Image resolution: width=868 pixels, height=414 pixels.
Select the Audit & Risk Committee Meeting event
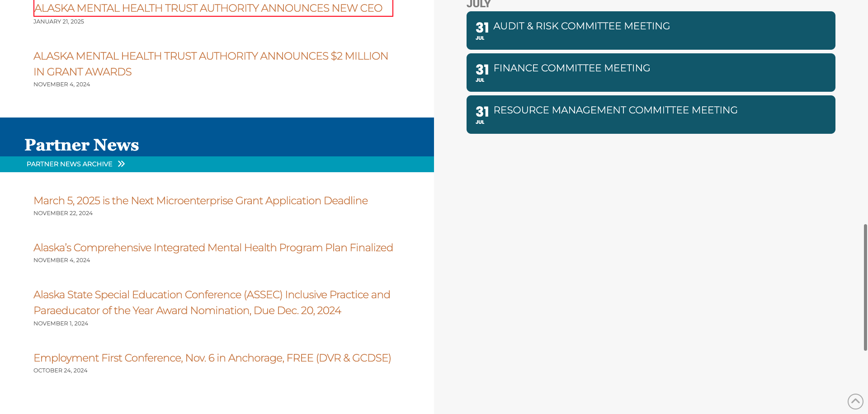click(581, 26)
